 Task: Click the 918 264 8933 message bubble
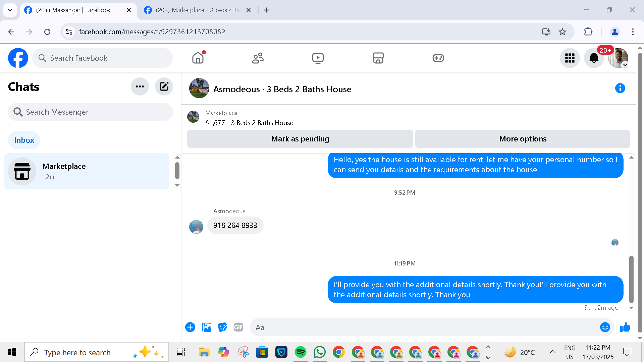pos(235,225)
